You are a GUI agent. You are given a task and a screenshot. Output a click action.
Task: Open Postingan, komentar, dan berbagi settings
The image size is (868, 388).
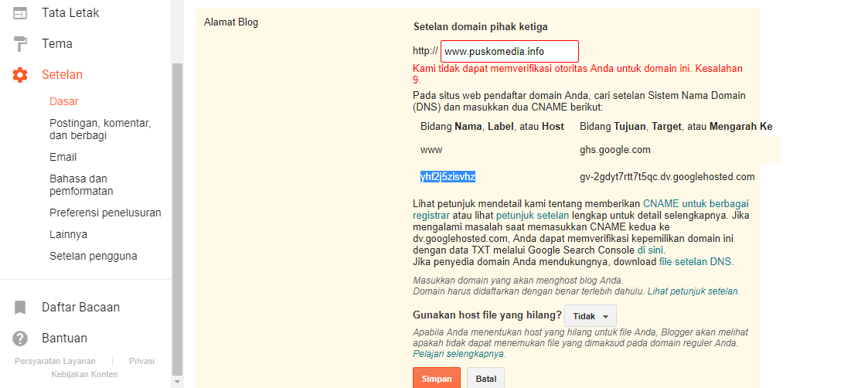100,129
